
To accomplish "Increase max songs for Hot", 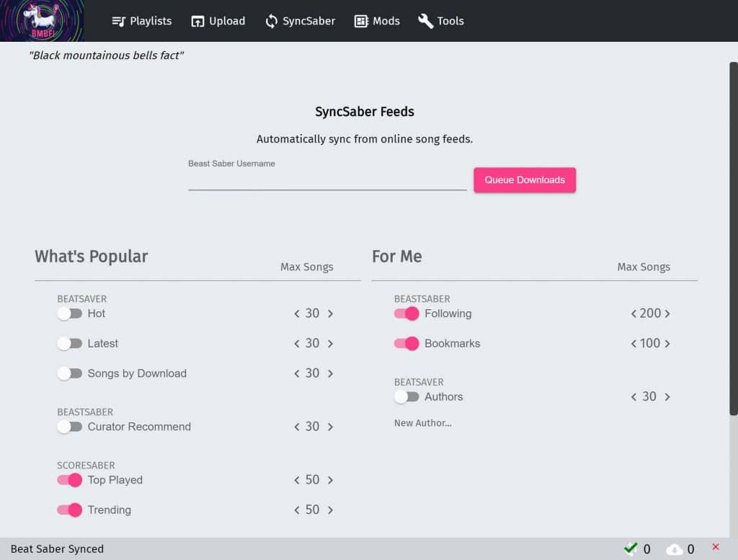I will coord(330,314).
